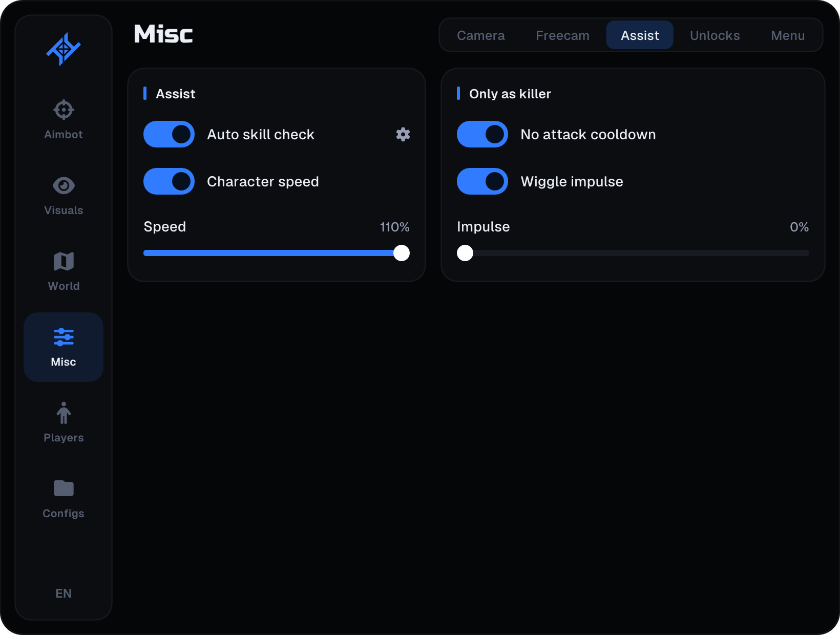Open the Unlocks tab

point(715,35)
